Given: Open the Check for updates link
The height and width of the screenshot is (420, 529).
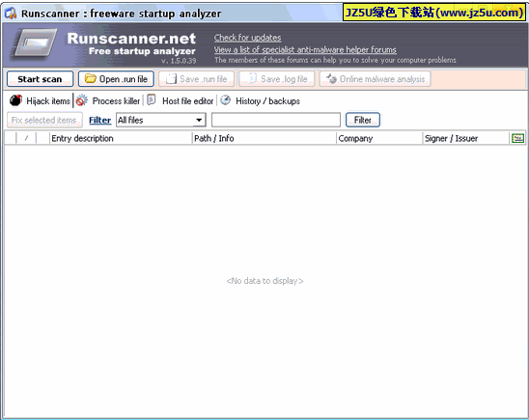Looking at the screenshot, I should (247, 38).
